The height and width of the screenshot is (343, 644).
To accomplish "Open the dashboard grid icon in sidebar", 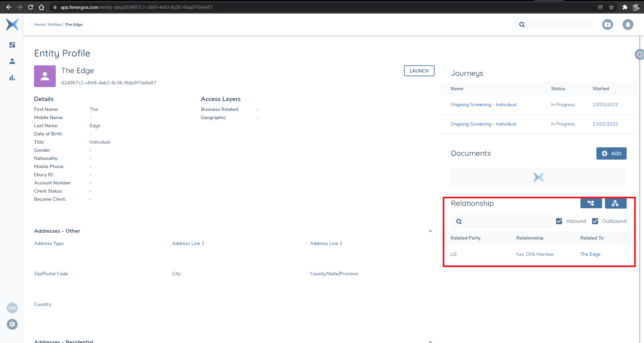I will tap(12, 45).
